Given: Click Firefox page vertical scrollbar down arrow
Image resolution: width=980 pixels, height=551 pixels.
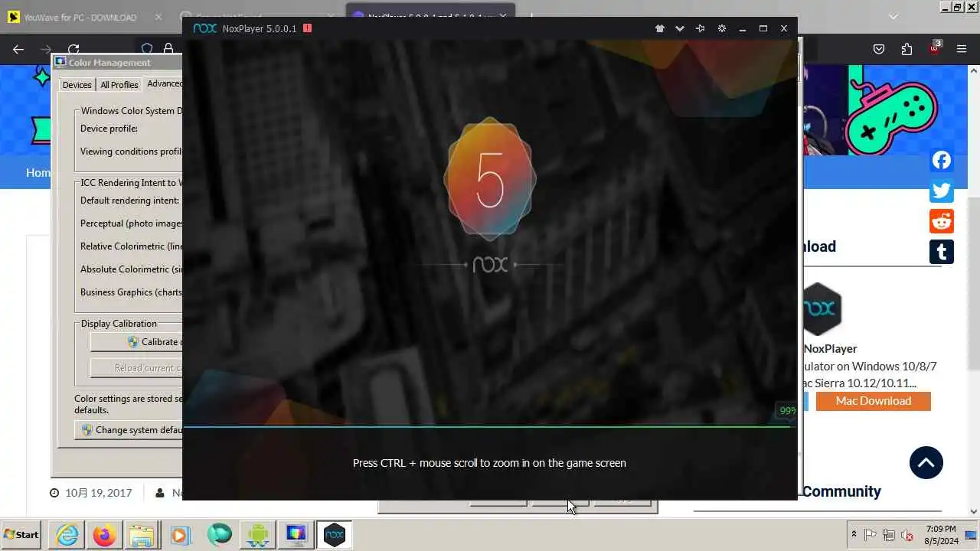Looking at the screenshot, I should tap(974, 511).
